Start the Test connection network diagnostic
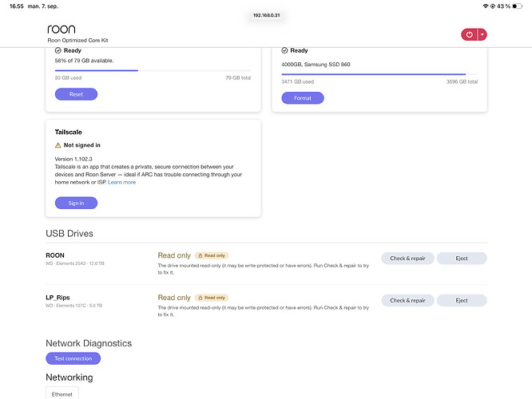532x399 pixels. click(x=73, y=358)
